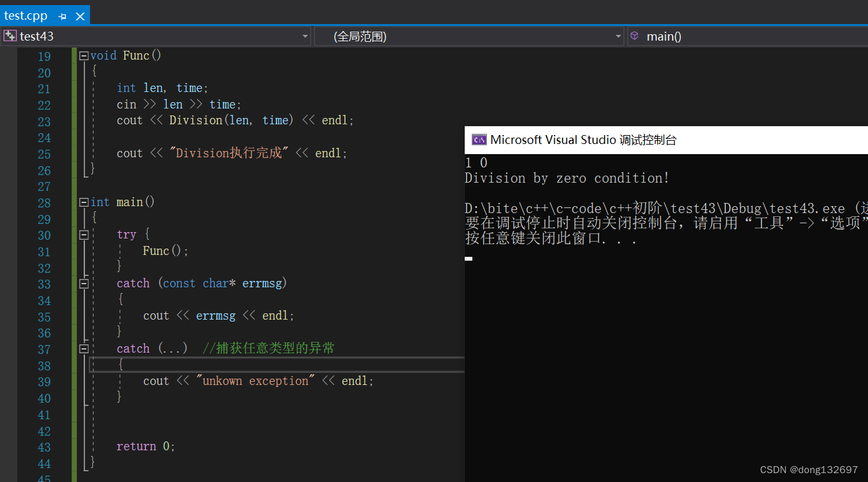Click the 'cin >> len >> time;' line
This screenshot has height=482, width=868.
pyautogui.click(x=179, y=105)
